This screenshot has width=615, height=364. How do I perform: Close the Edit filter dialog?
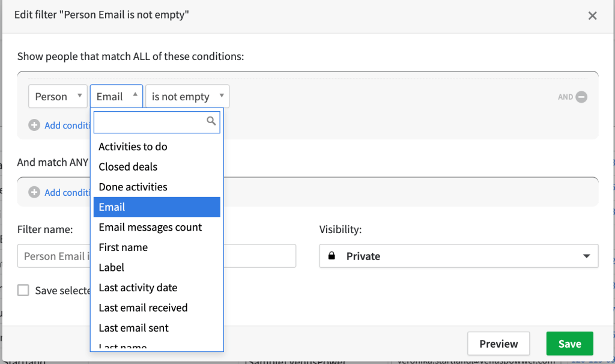click(592, 16)
